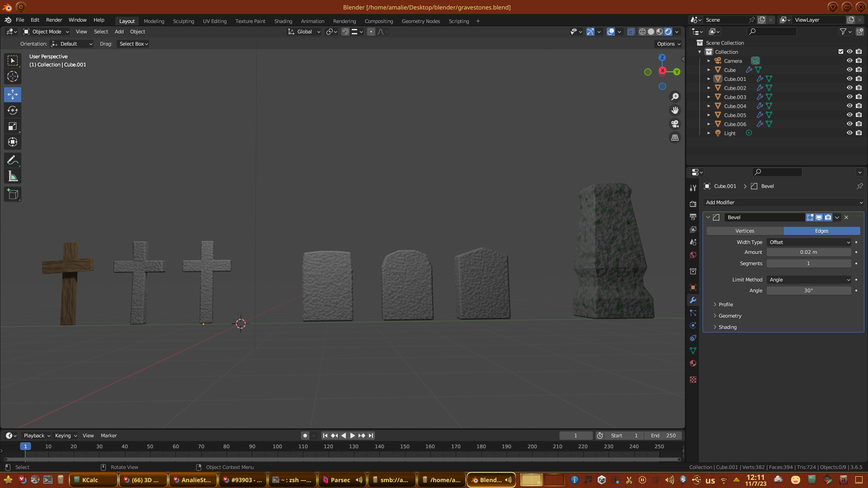Select the Annotate pencil tool

[13, 160]
